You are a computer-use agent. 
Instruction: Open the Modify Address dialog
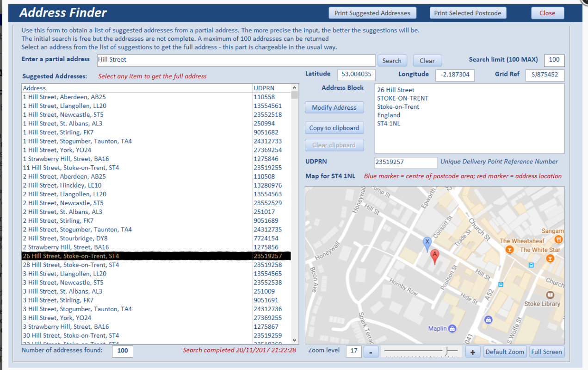pyautogui.click(x=334, y=107)
